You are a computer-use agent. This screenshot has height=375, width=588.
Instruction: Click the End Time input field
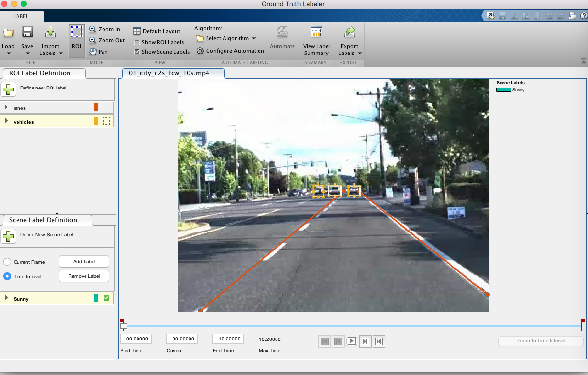click(228, 339)
